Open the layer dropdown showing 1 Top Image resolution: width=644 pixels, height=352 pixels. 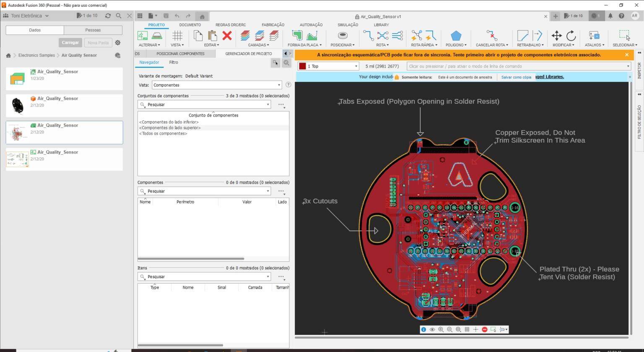[356, 66]
